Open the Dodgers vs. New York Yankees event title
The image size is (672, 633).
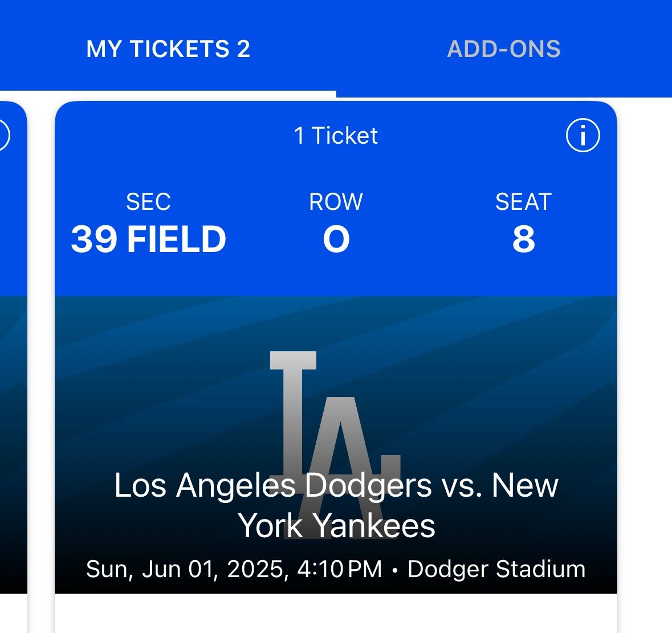(x=336, y=486)
